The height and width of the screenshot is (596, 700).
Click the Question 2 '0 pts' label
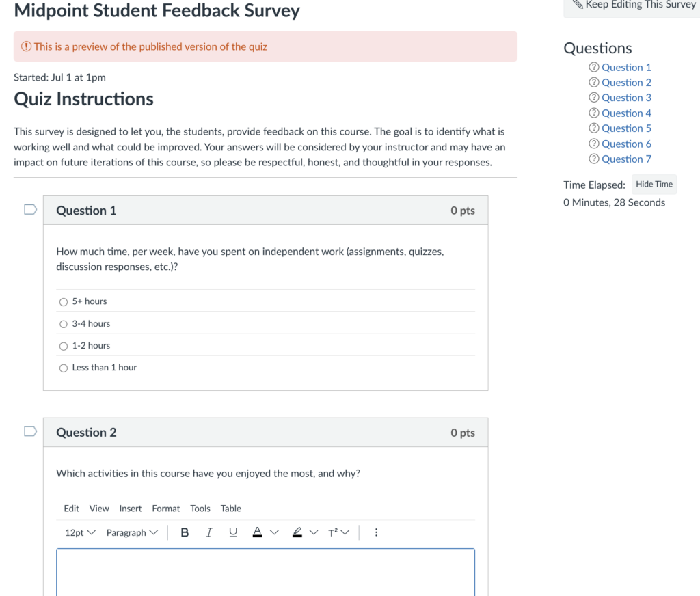[463, 433]
